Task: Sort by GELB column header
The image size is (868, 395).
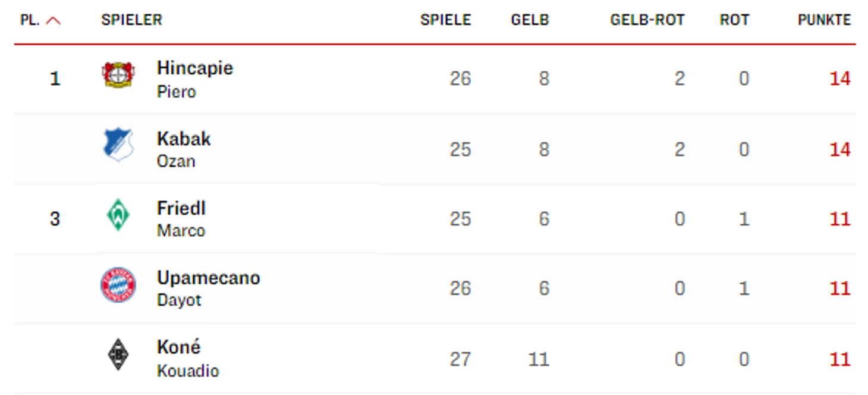Action: tap(530, 20)
